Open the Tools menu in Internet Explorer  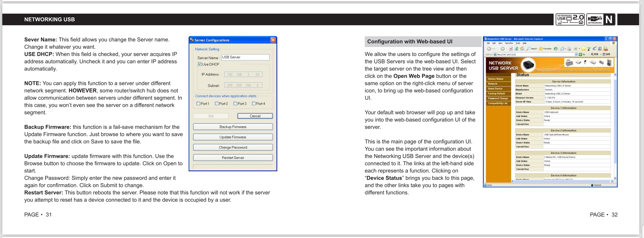pyautogui.click(x=518, y=43)
